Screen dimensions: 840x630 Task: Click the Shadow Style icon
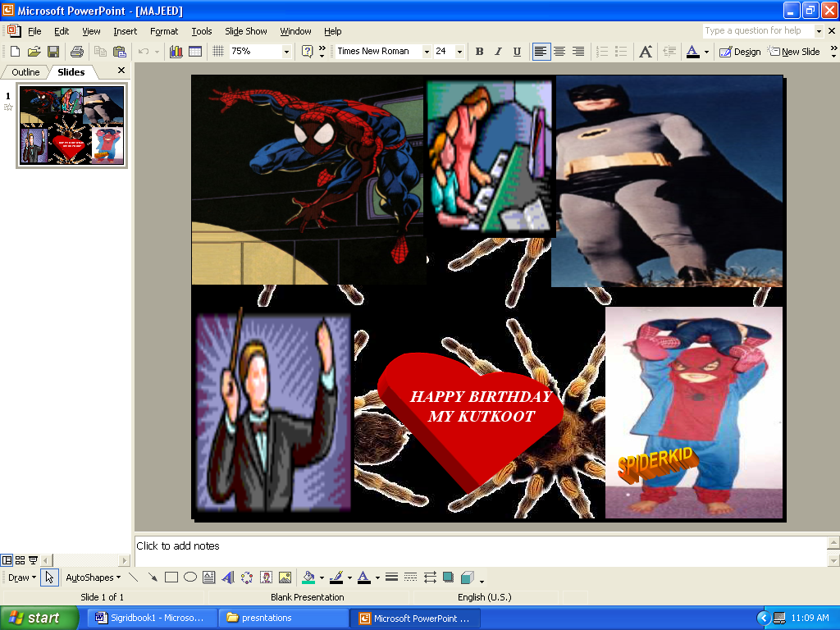449,577
